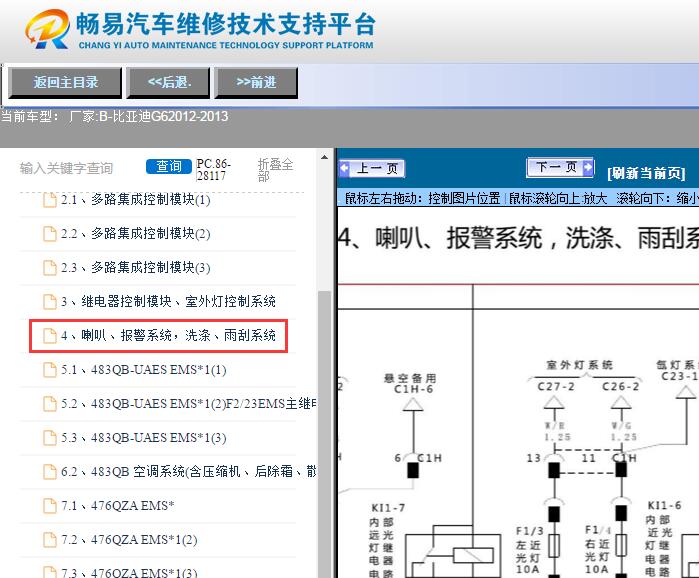699x578 pixels.
Task: Go to next page with 下一页
Action: point(560,168)
